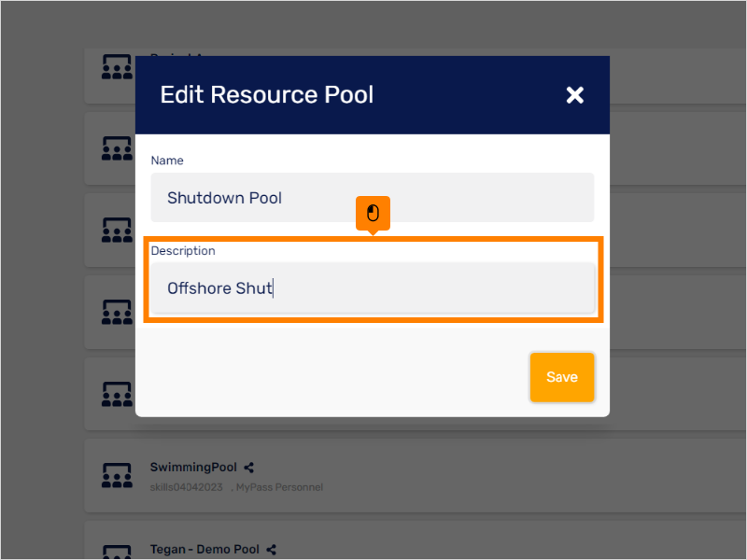Place cursor after the Offshore Shut text
747x560 pixels.
click(275, 288)
